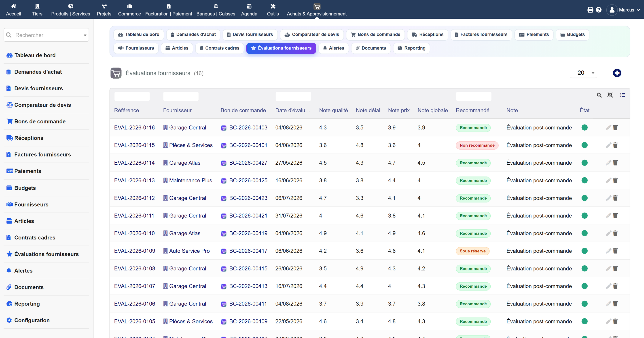
Task: Open help via the question mark icon
Action: [599, 10]
